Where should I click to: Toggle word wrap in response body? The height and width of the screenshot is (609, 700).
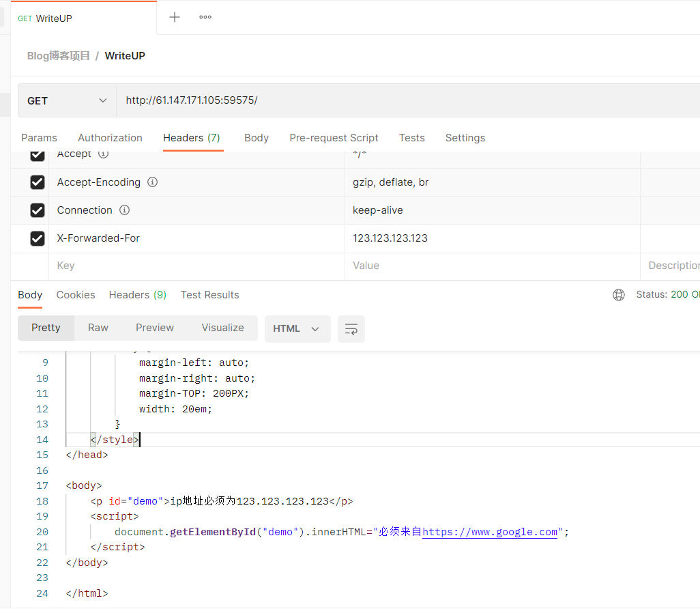[x=351, y=329]
